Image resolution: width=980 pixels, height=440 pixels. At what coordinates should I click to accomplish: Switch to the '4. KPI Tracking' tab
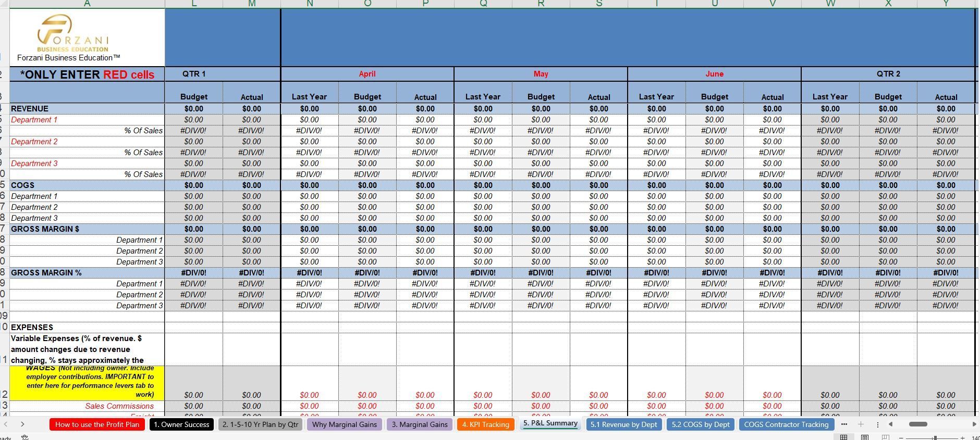point(485,424)
